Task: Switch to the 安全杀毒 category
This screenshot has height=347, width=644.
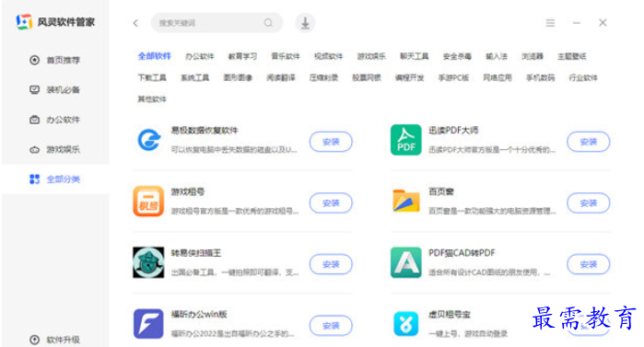Action: [457, 56]
